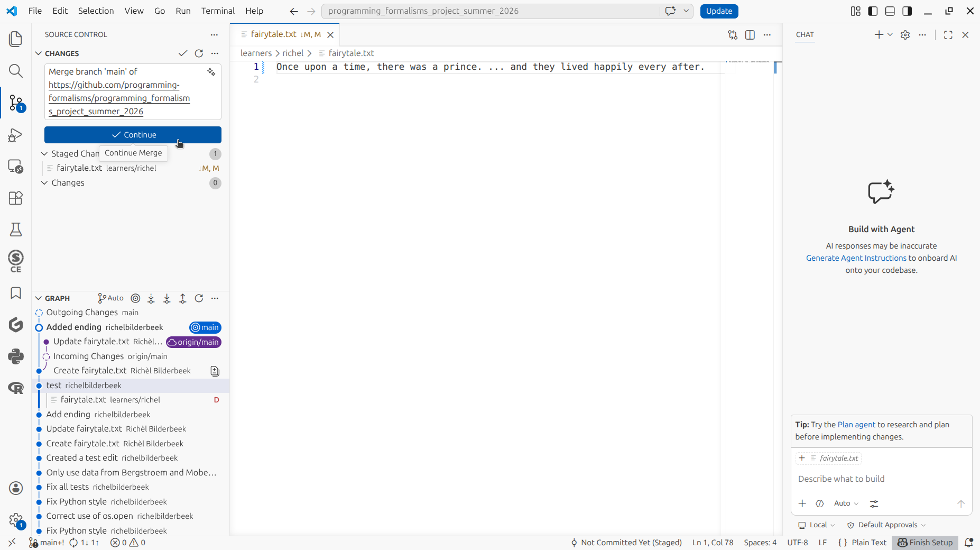Maximize the chat panel
This screenshot has width=980, height=550.
(x=948, y=35)
